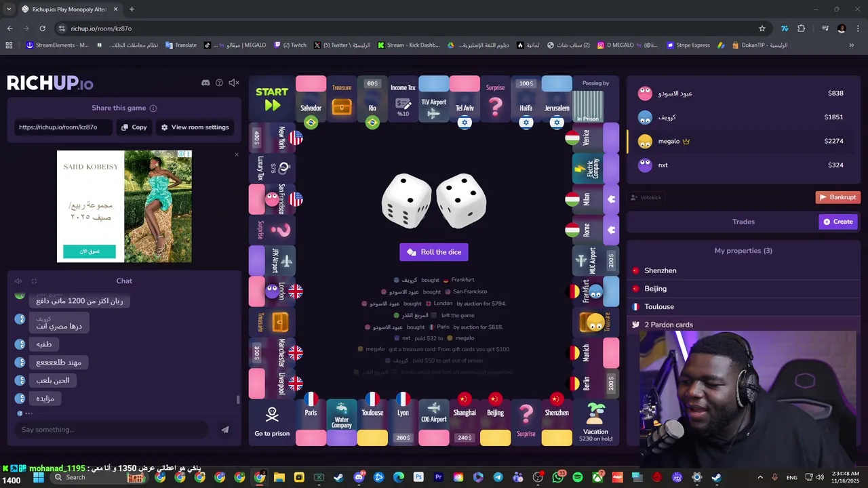The height and width of the screenshot is (488, 868).
Task: Open the Translate bookmark
Action: click(x=180, y=45)
